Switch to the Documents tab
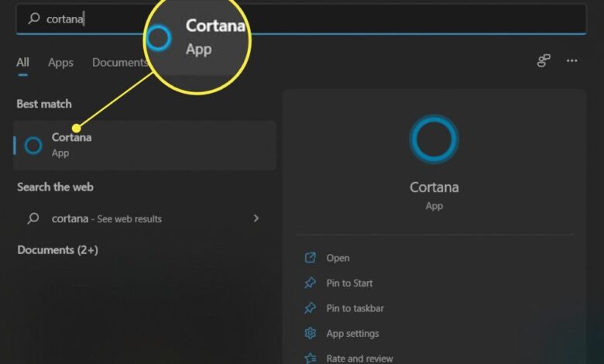 pos(119,63)
